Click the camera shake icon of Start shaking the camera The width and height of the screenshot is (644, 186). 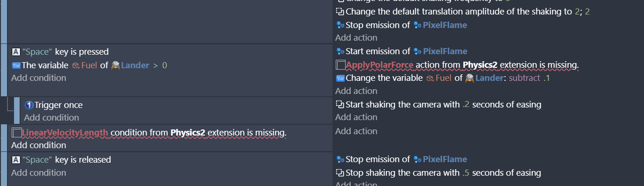(340, 104)
